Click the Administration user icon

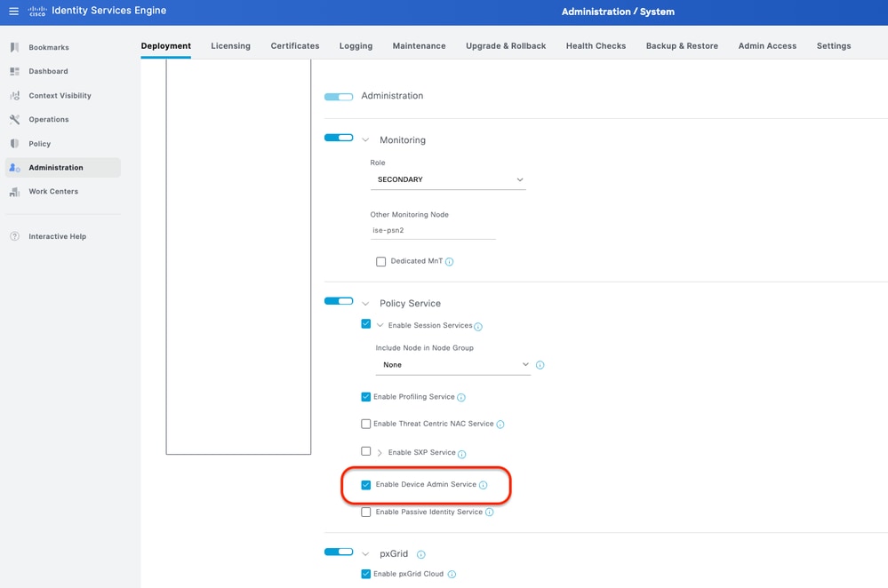point(15,168)
